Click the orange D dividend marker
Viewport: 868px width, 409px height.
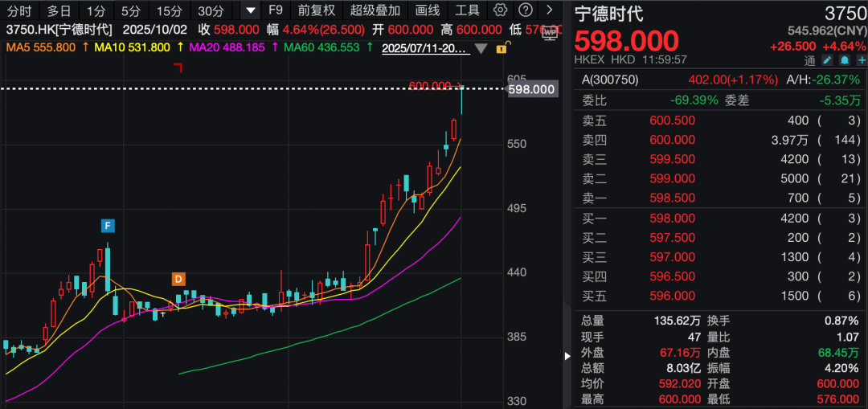coord(178,279)
